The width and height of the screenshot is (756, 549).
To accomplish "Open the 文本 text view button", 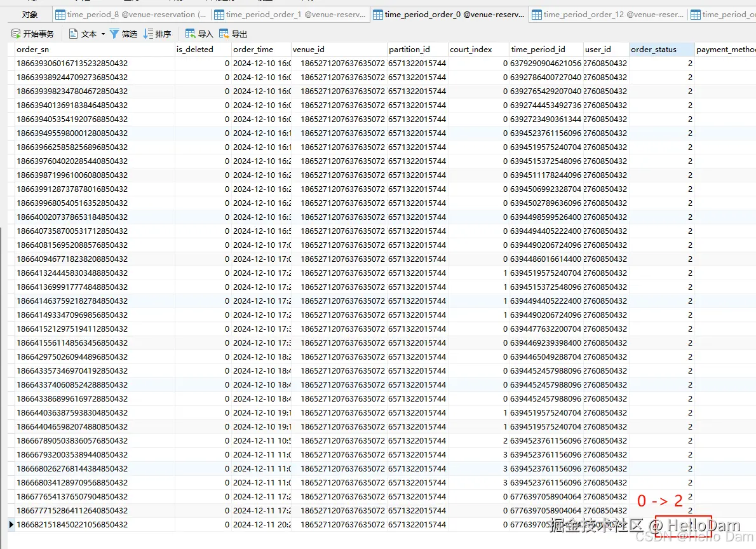I will coord(83,34).
